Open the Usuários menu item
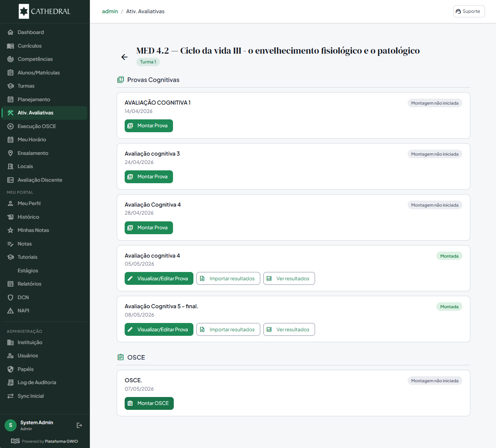 45,356
